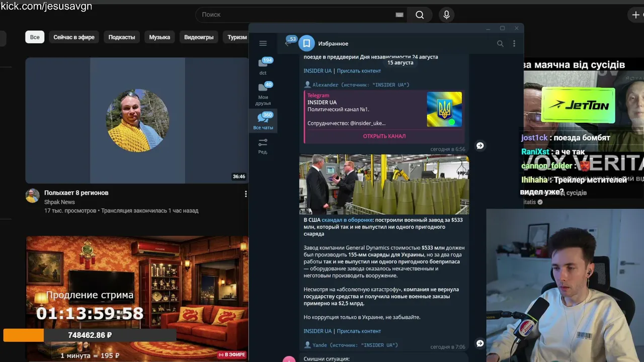Forward the message sent at 6:56

tap(480, 145)
